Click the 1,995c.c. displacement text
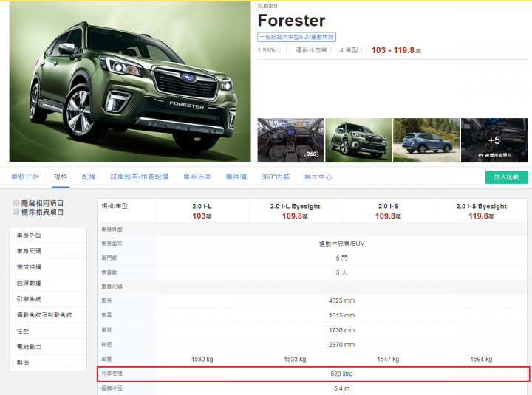The image size is (532, 395). 270,50
